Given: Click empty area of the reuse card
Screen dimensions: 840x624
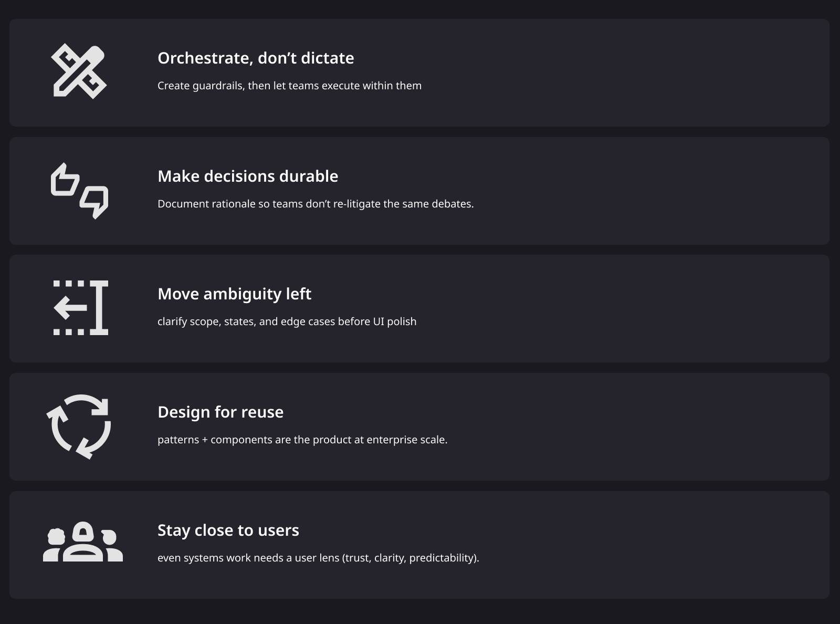Looking at the screenshot, I should (630, 427).
